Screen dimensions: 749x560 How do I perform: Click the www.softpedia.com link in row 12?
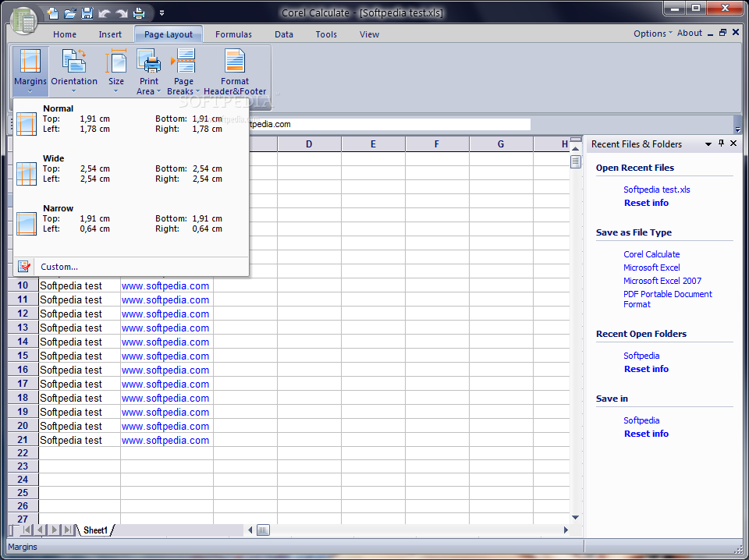point(165,314)
